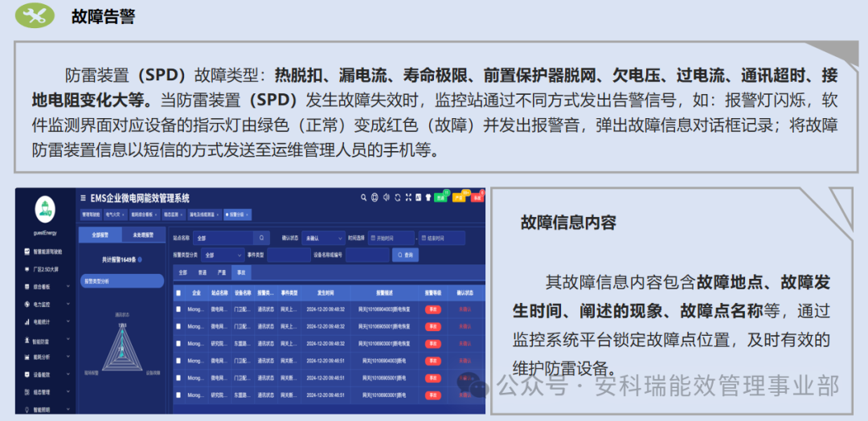Click the info icon beside 共计报警1649条
Viewport: 868px width, 421px height.
tap(140, 260)
